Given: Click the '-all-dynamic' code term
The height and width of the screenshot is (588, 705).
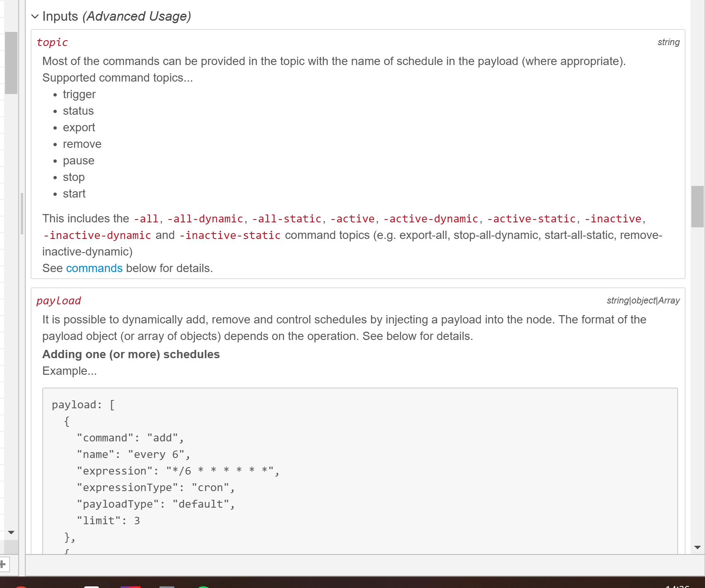Looking at the screenshot, I should tap(205, 219).
